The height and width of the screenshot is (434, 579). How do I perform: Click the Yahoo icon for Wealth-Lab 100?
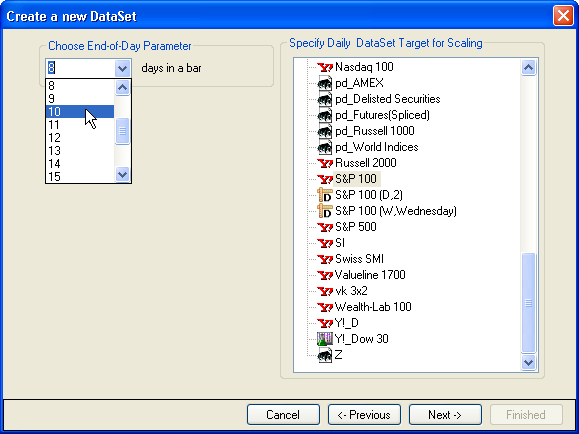pos(325,307)
